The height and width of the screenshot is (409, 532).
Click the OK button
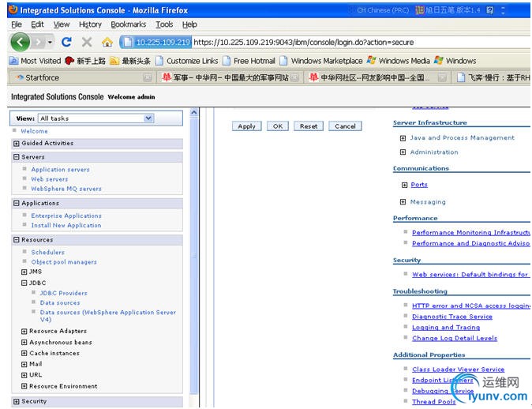tap(278, 126)
